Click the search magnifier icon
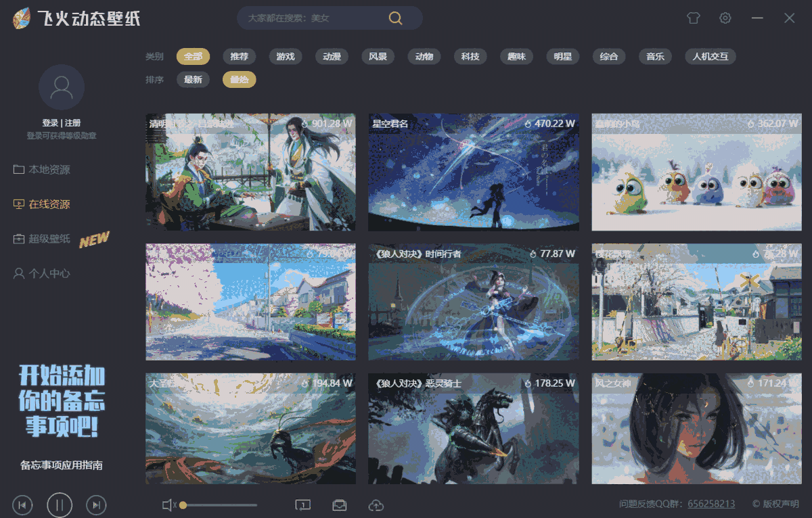Viewport: 812px width, 518px height. point(395,18)
